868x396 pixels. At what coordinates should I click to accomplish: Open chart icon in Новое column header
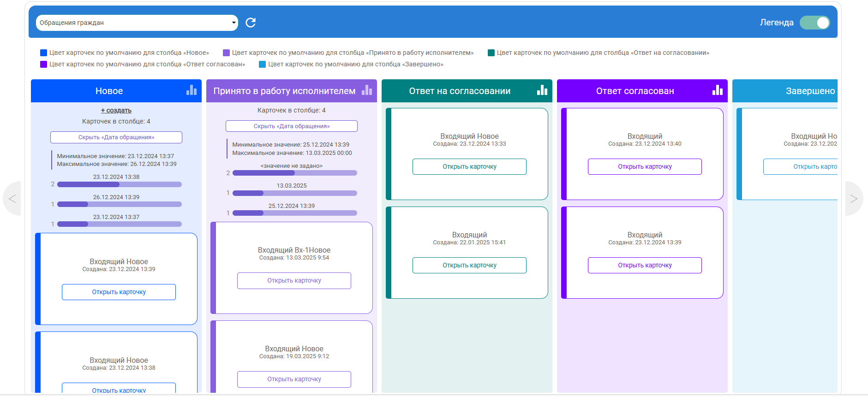192,90
